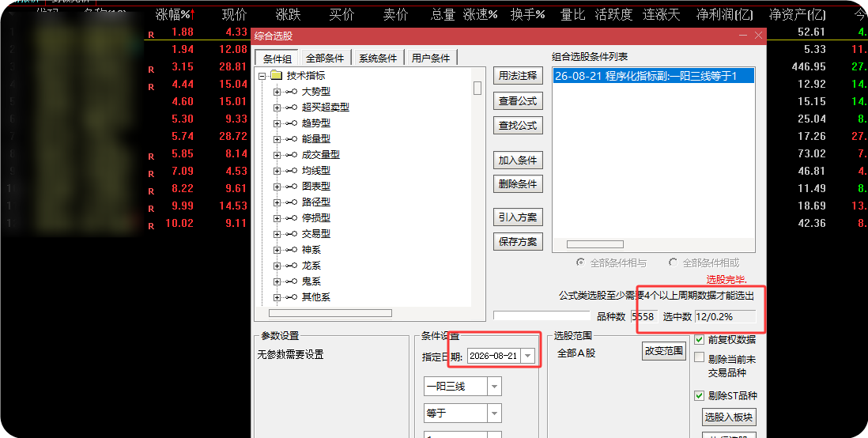Open the 系统条件 tab
Image resolution: width=868 pixels, height=438 pixels.
coord(378,59)
